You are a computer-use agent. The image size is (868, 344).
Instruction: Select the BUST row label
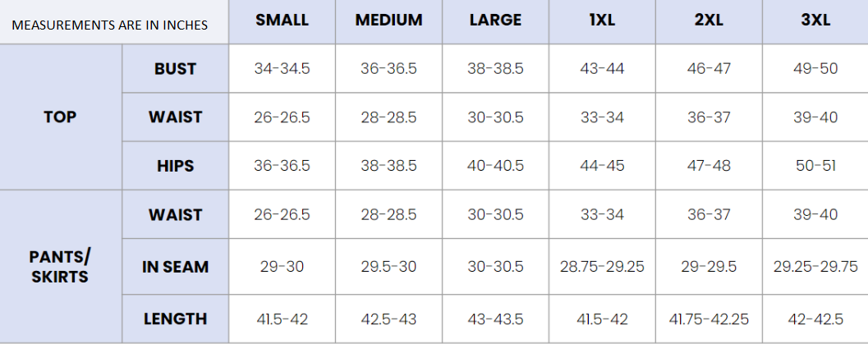coord(175,69)
